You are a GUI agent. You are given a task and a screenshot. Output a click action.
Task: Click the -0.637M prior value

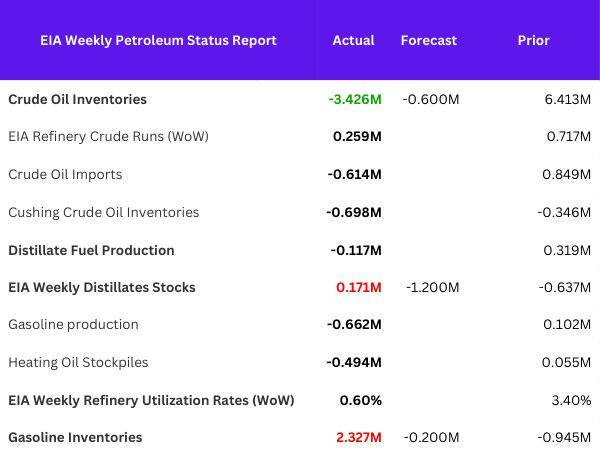click(x=565, y=287)
